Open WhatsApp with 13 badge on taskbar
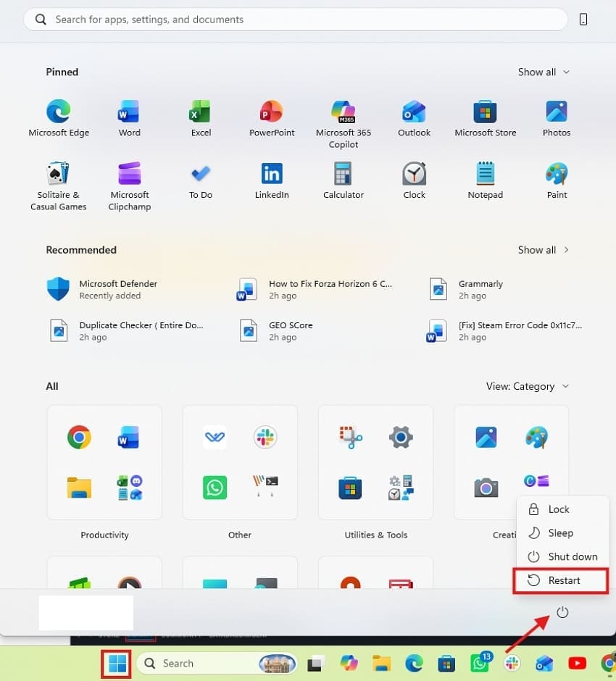616x681 pixels. tap(480, 662)
